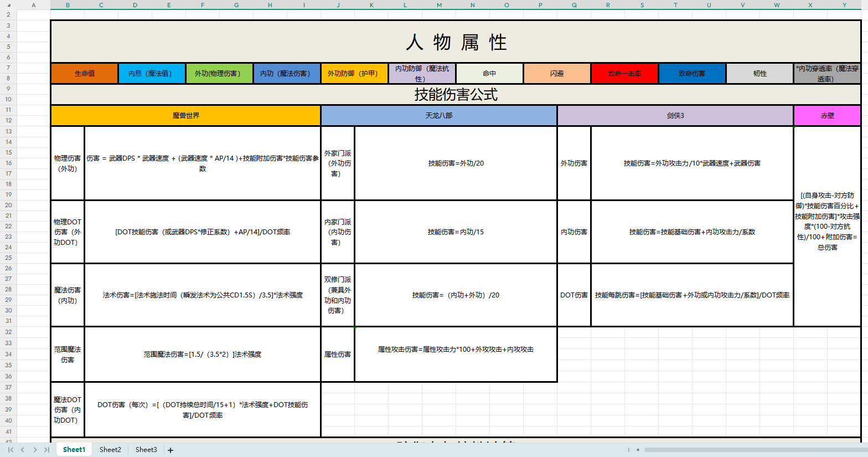Go to the next sheet using the arrow

point(35,450)
